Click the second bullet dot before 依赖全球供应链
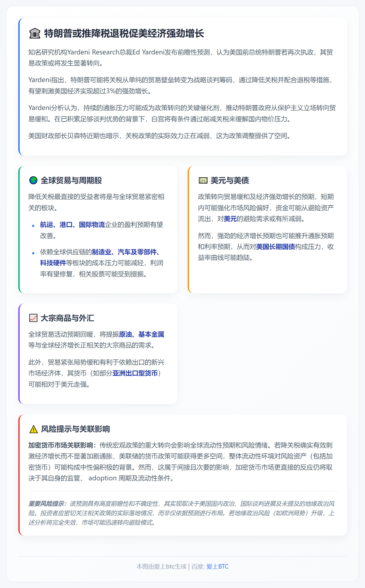Screen dimensions: 365x588 pos(33,253)
